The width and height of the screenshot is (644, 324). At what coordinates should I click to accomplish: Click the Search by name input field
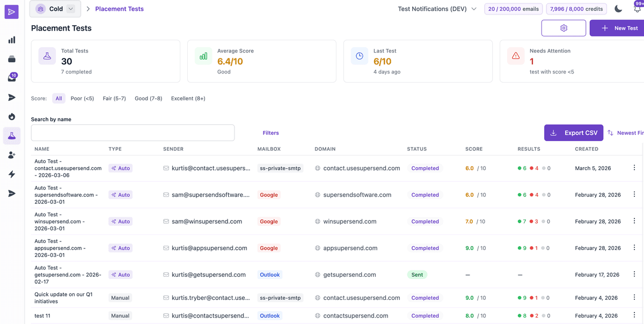pos(133,132)
